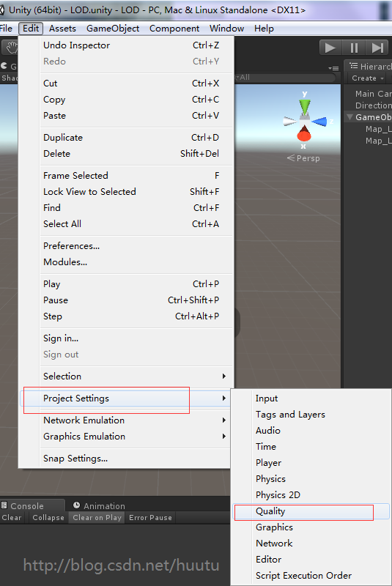Open Preferences...
This screenshot has width=392, height=586.
[x=125, y=246]
